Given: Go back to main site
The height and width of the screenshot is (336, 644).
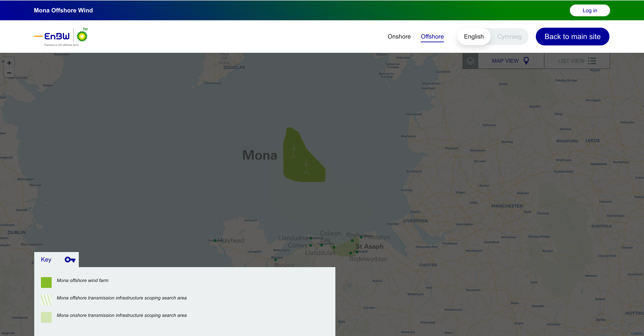Looking at the screenshot, I should [573, 37].
